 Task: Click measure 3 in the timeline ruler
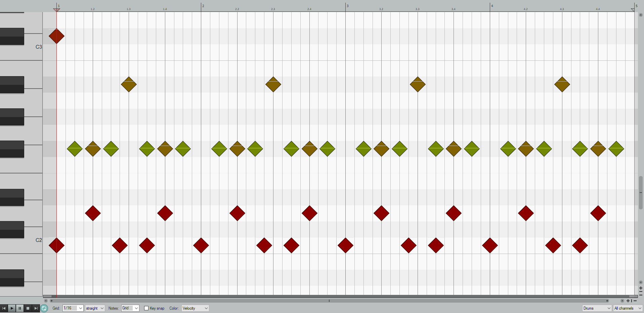coord(347,6)
